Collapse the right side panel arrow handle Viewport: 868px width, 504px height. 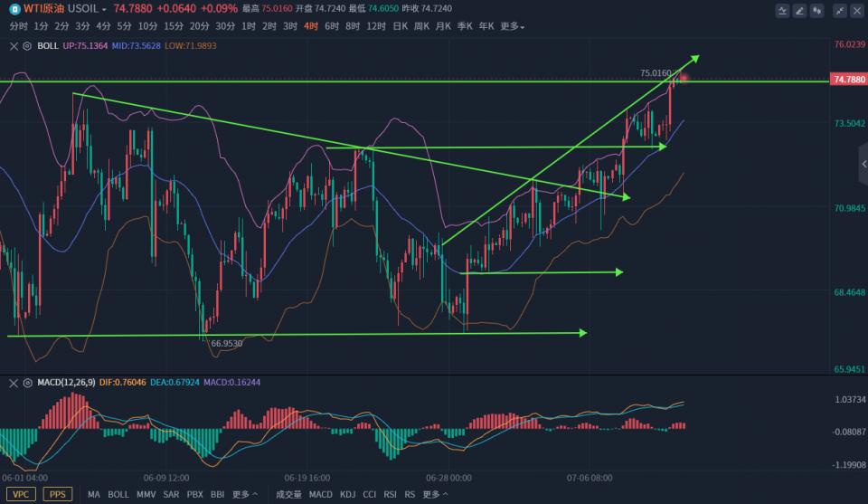click(x=863, y=164)
